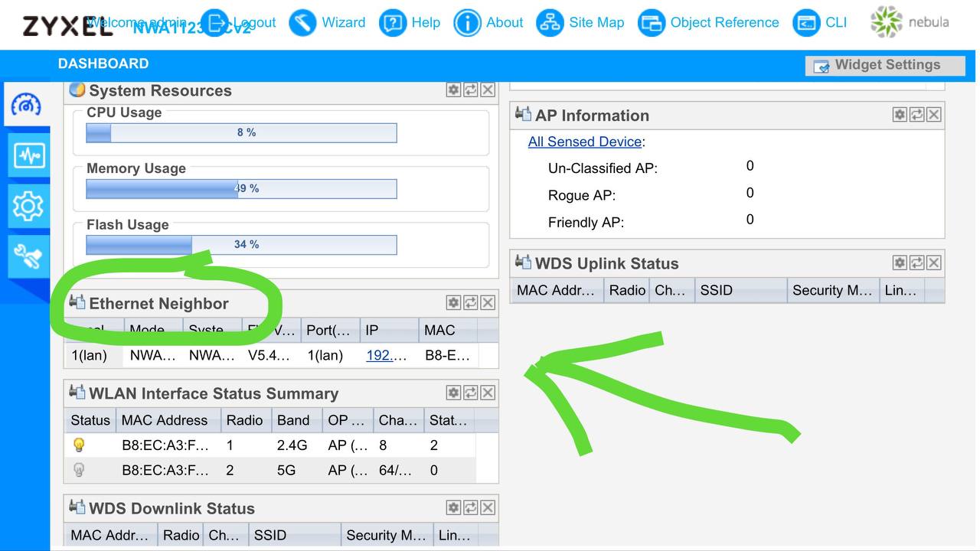Click the Memory Usage progress bar
The width and height of the screenshot is (980, 551).
(x=241, y=188)
